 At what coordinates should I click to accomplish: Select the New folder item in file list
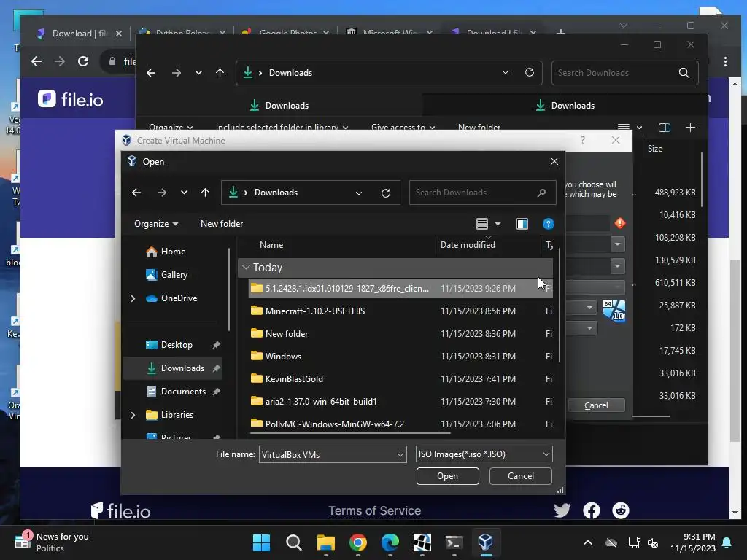click(400, 334)
